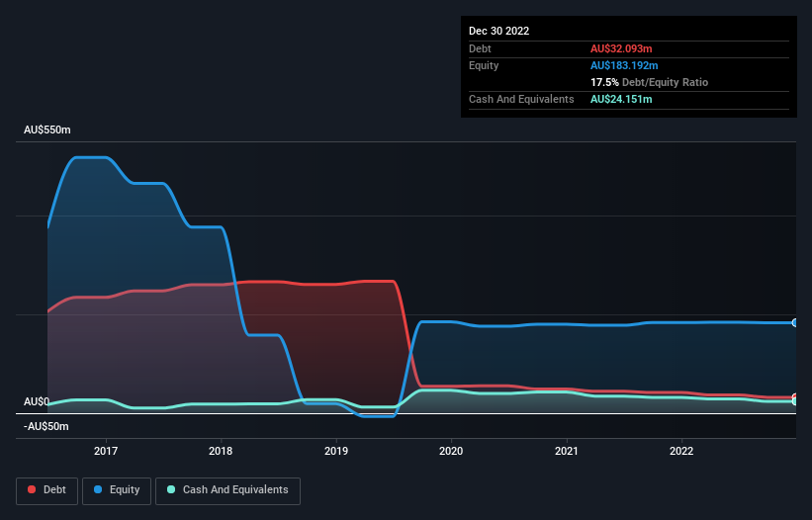
Task: Click the AU$0 y-axis label
Action: pos(37,402)
